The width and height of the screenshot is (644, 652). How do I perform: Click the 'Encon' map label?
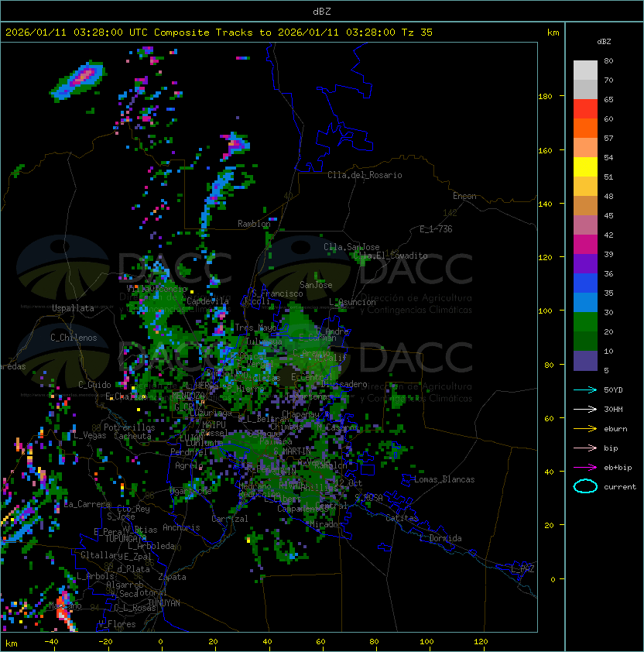[464, 196]
